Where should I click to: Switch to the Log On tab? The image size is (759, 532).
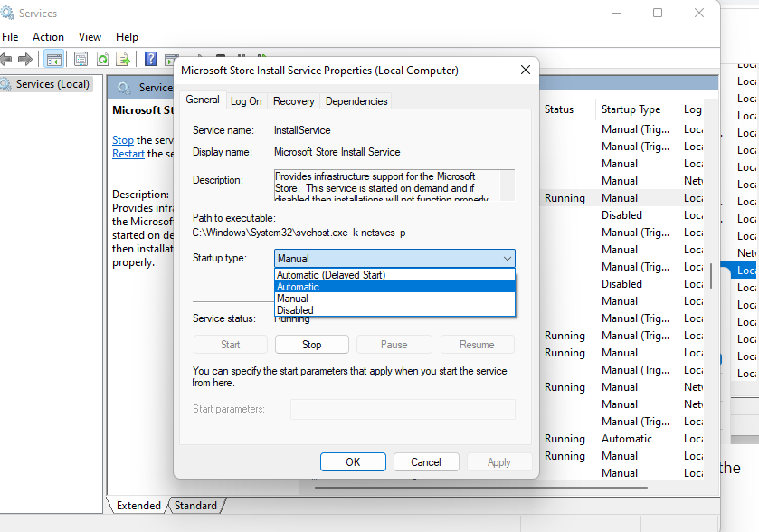246,101
